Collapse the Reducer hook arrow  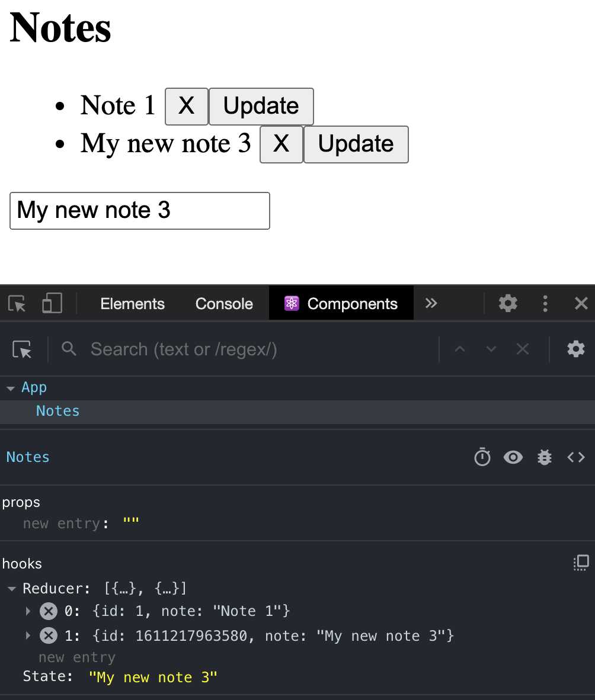pos(12,589)
